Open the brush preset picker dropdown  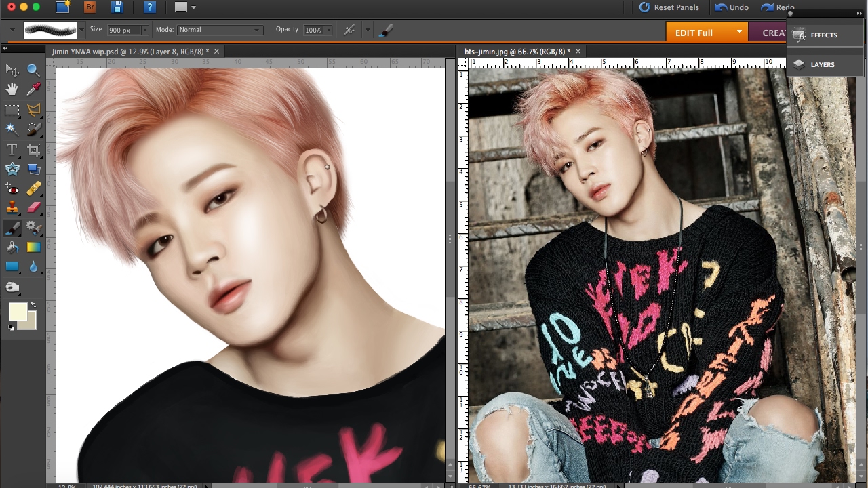82,30
